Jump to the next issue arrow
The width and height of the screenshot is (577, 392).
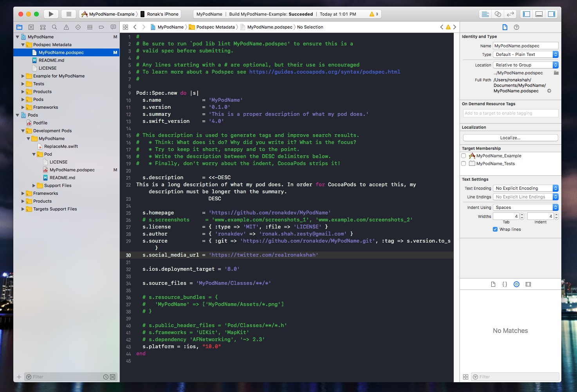(454, 27)
